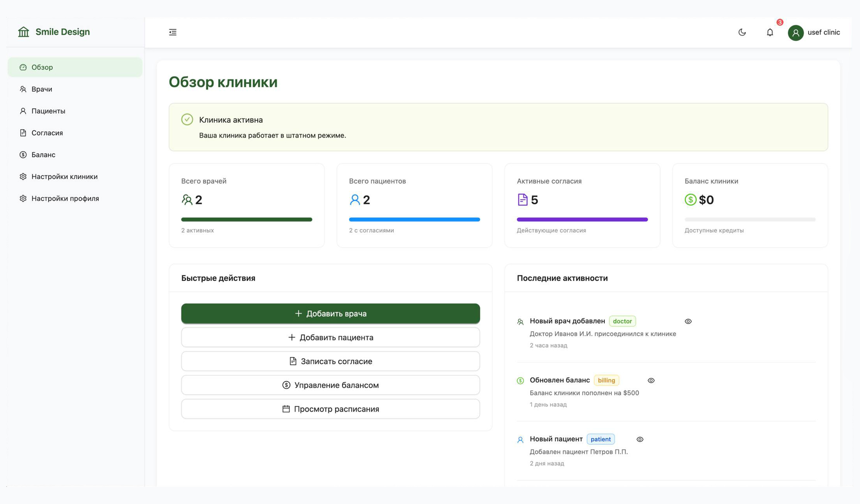The width and height of the screenshot is (860, 504).
Task: Click the doctors icon in Всего врачей card
Action: [x=187, y=200]
